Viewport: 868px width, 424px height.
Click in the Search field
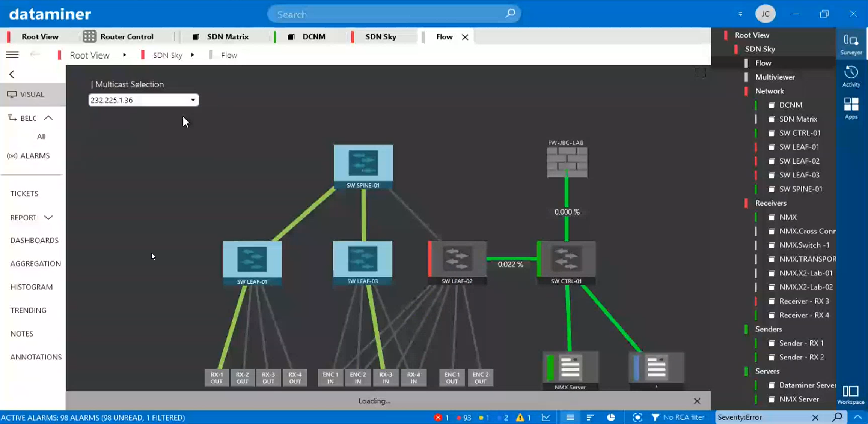394,14
